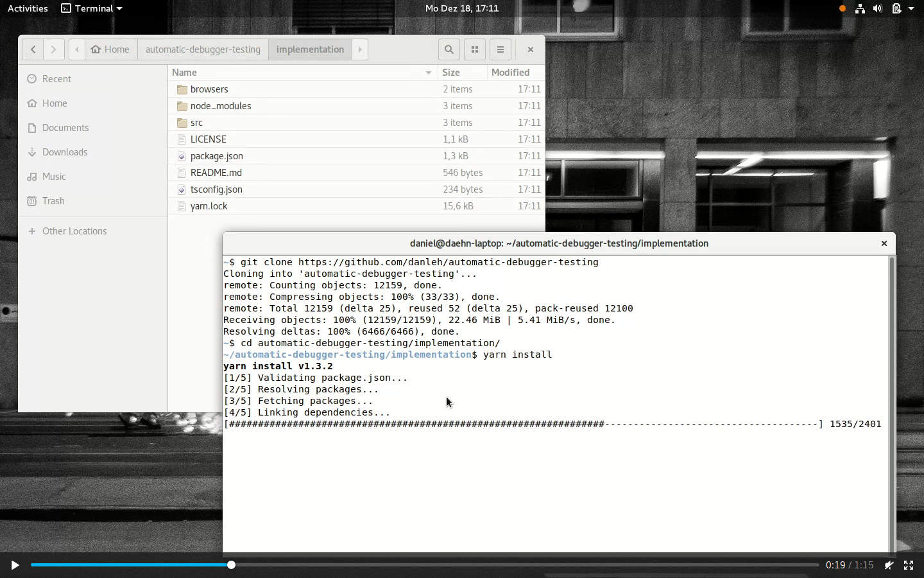This screenshot has height=578, width=924.
Task: Select the tsconfig.json file icon
Action: tap(182, 189)
